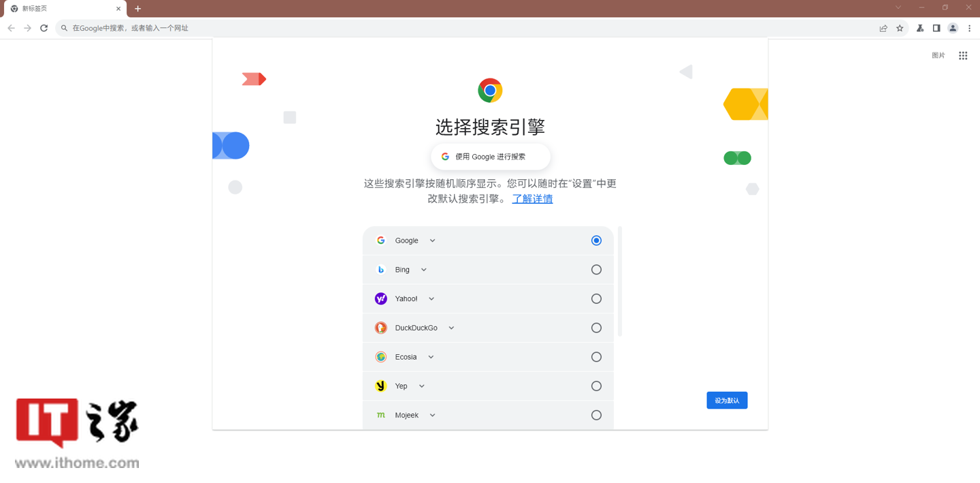
Task: Click the Google logo in list row
Action: [x=381, y=240]
